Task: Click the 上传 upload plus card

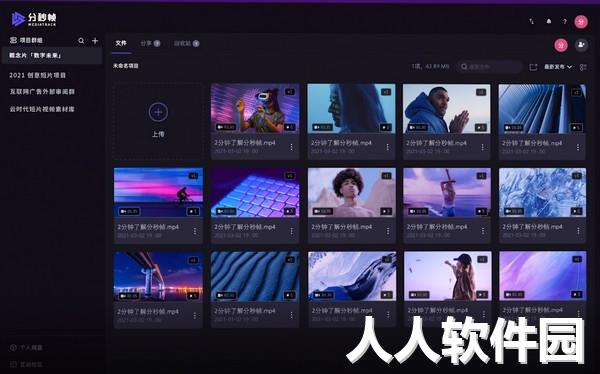Action: [158, 121]
